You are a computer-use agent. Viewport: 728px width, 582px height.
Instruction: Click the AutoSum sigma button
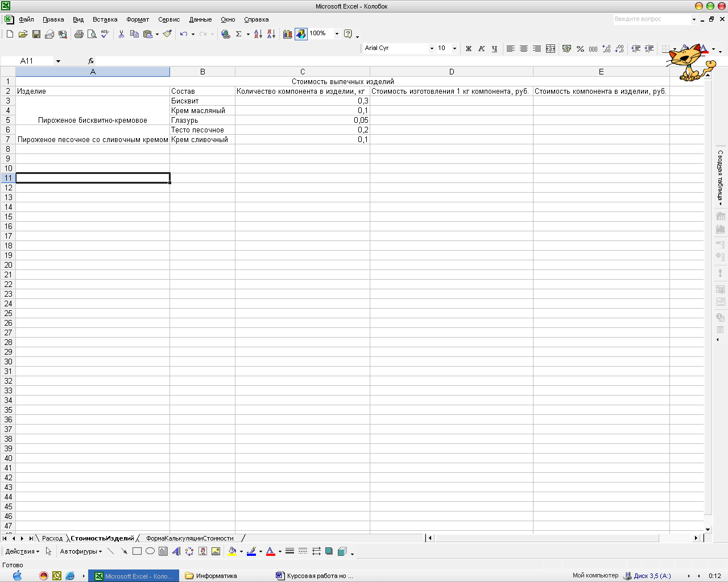coord(239,34)
